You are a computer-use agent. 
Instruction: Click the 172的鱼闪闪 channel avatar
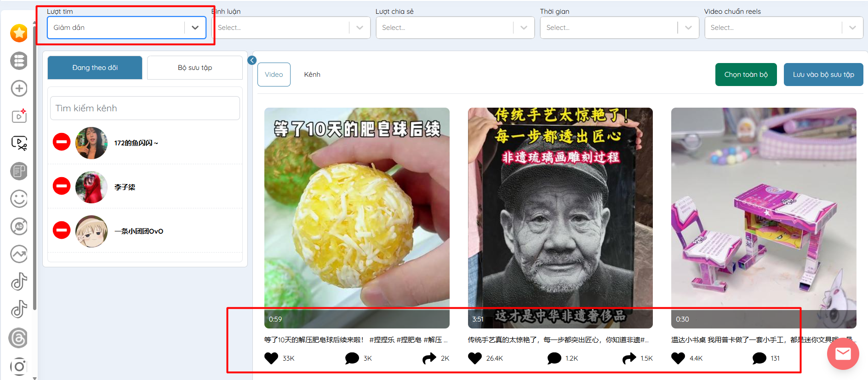click(91, 143)
